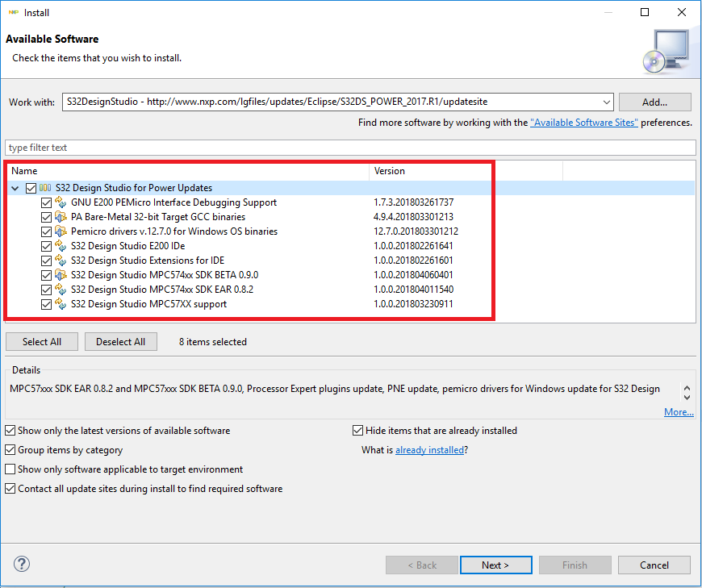Uncheck S32 Design Studio MPC574xx SDK EAR 0.8.2
Viewport: 702px width, 588px height.
[x=46, y=290]
